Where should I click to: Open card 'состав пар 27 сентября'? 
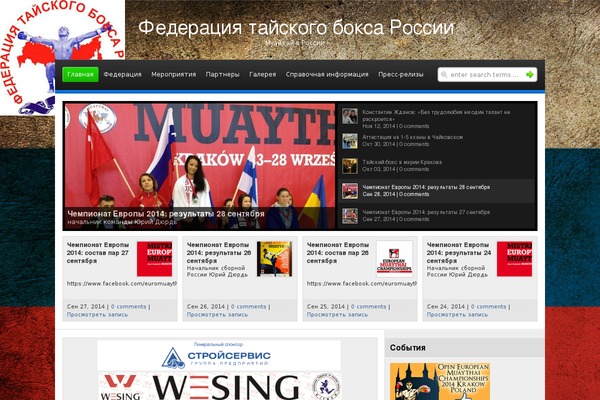point(98,253)
